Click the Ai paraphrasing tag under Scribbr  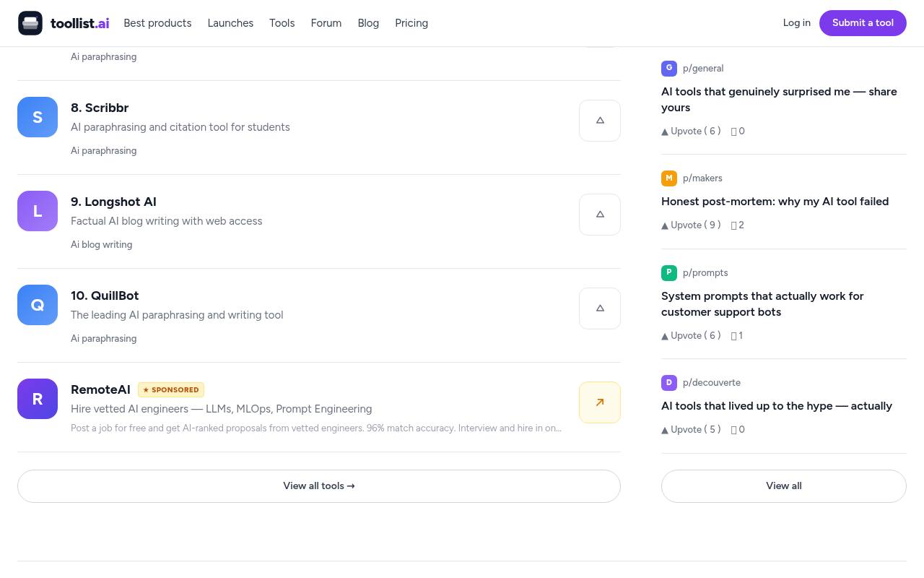click(x=103, y=151)
